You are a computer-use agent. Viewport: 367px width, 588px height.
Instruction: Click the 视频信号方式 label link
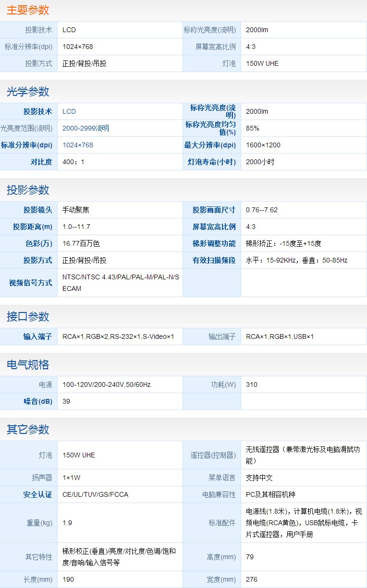[30, 283]
